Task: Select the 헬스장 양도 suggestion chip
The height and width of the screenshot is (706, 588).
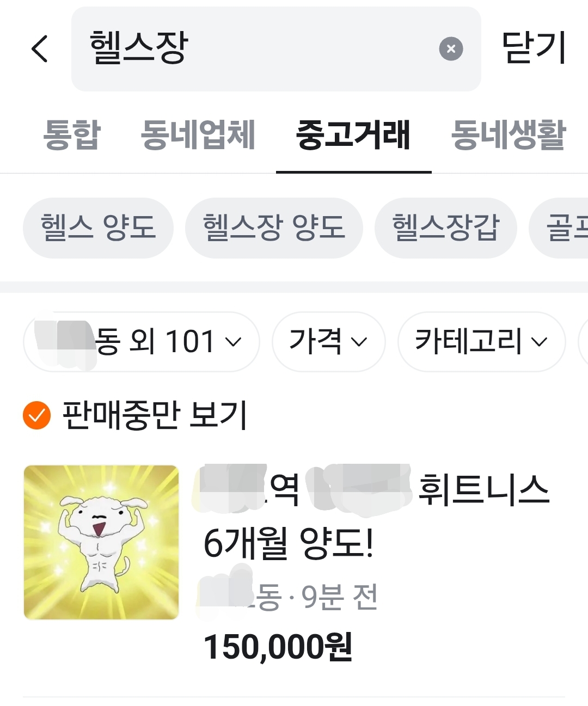Action: tap(274, 228)
